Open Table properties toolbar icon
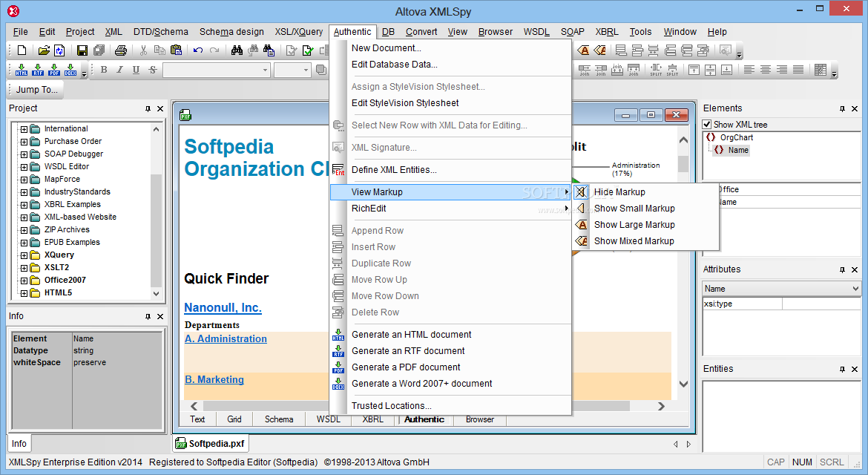This screenshot has width=868, height=475. (x=821, y=70)
